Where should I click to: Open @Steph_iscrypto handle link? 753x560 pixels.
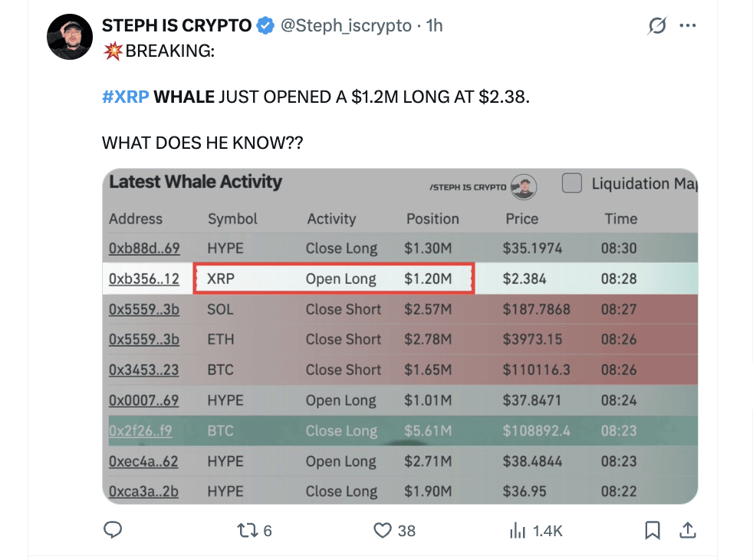345,25
